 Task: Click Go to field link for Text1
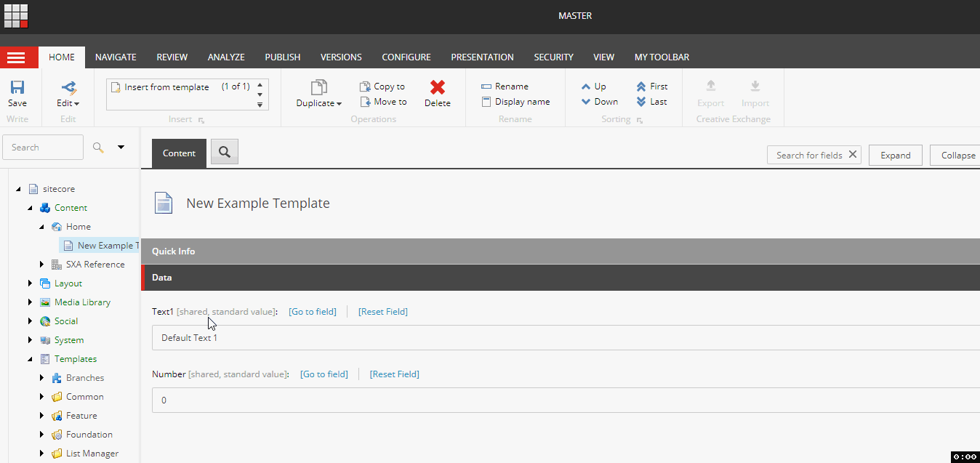click(x=313, y=312)
